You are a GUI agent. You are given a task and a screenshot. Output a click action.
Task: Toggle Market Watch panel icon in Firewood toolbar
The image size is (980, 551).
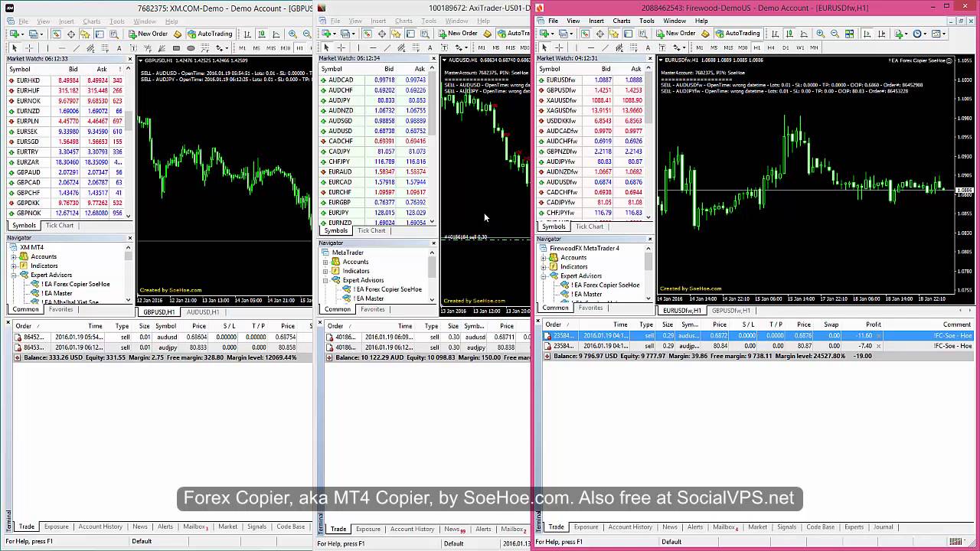coord(586,34)
